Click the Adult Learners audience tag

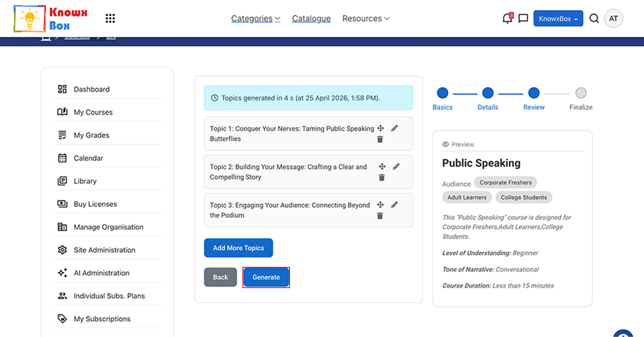[467, 197]
